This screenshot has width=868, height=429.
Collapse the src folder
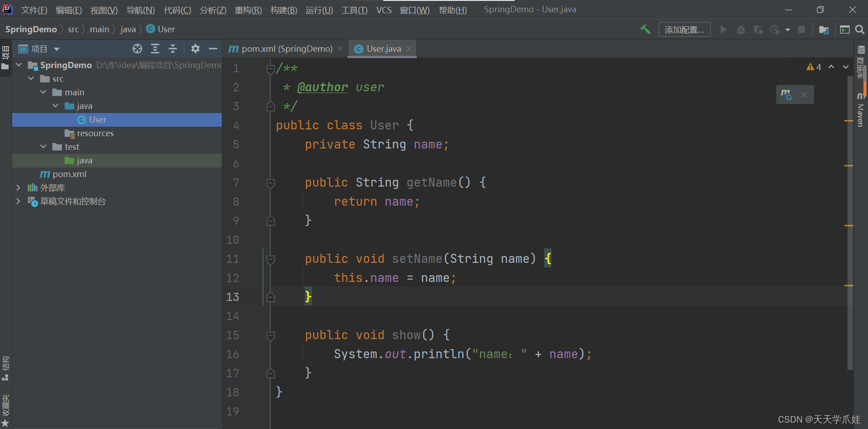(31, 79)
